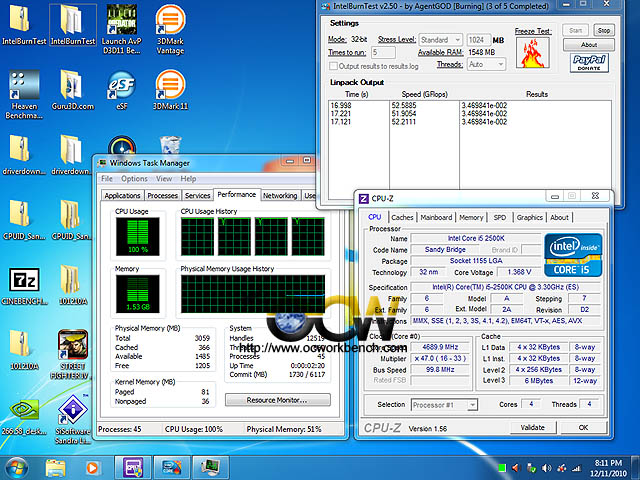This screenshot has height=480, width=640.
Task: Open the Stress Level dropdown
Action: point(440,40)
